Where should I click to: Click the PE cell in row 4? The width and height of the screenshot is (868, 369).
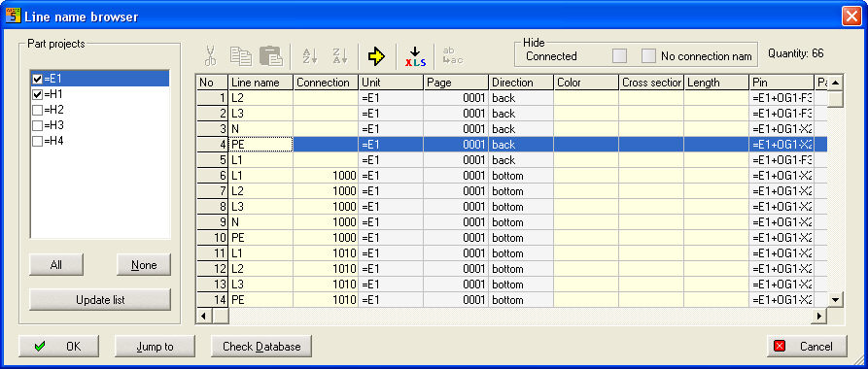tap(260, 145)
